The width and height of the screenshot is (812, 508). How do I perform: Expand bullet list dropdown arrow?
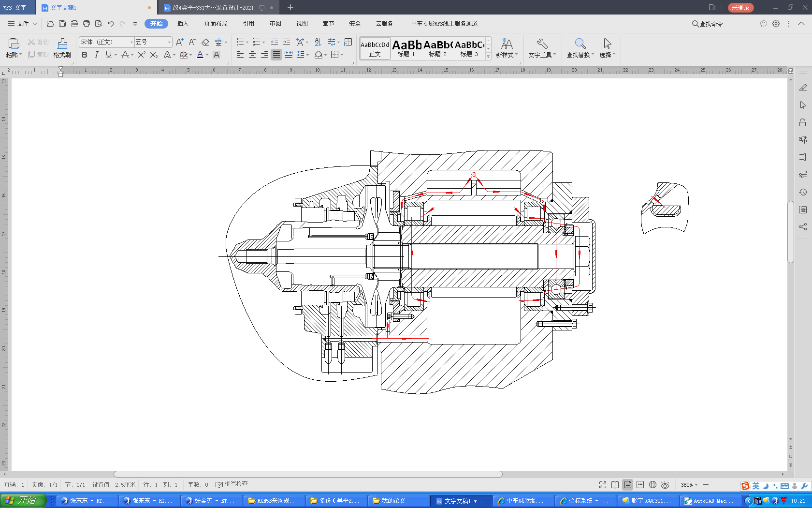[247, 43]
